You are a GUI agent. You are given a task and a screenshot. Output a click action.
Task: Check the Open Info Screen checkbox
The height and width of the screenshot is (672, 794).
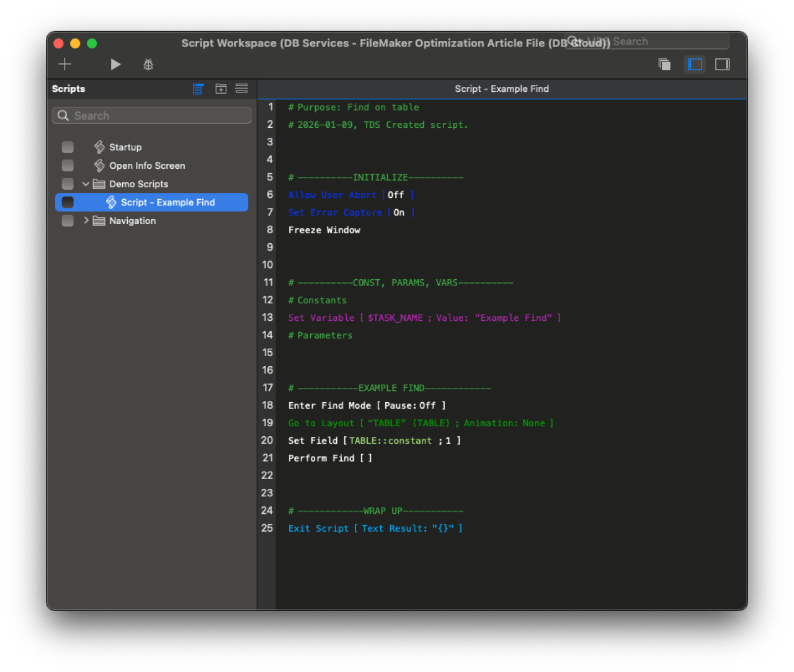tap(68, 166)
